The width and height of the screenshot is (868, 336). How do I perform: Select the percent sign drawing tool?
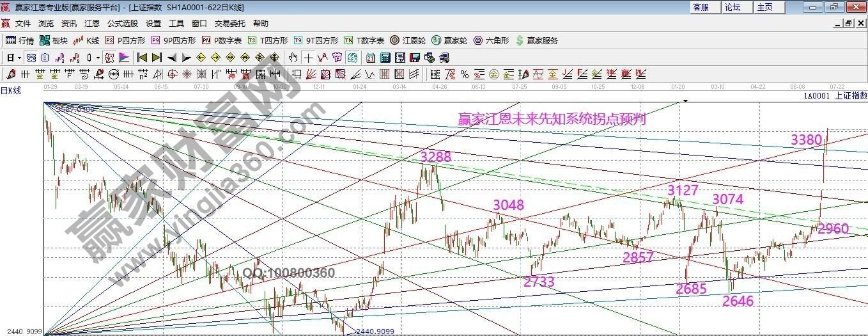coord(464,74)
